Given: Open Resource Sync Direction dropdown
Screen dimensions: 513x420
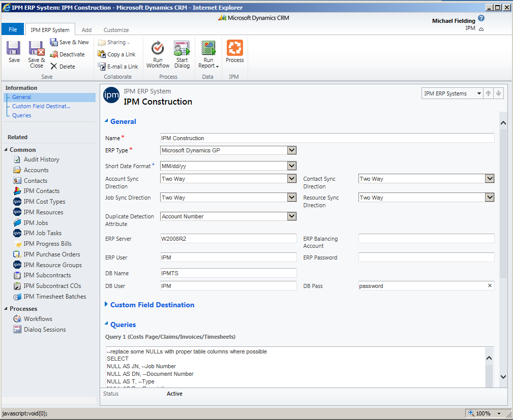Looking at the screenshot, I should point(490,198).
